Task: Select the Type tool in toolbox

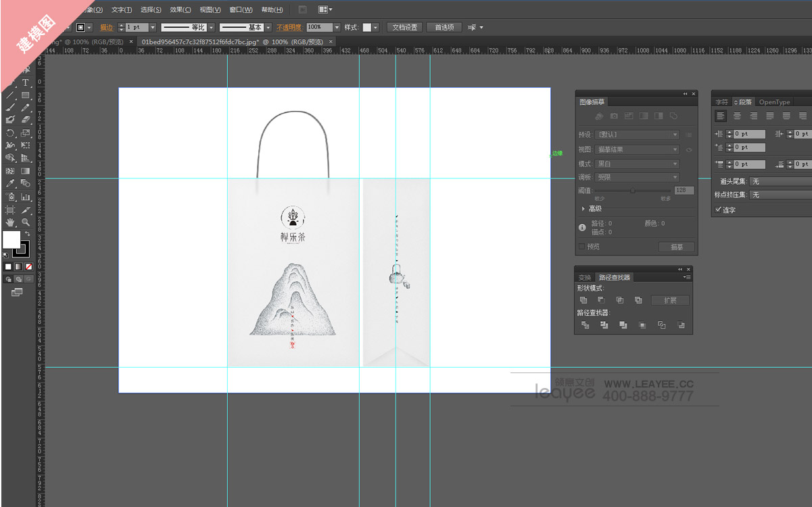Action: (x=26, y=82)
